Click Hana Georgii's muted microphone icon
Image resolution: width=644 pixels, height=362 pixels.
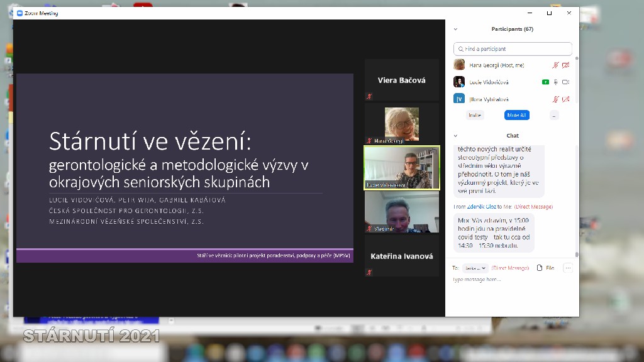pos(555,65)
